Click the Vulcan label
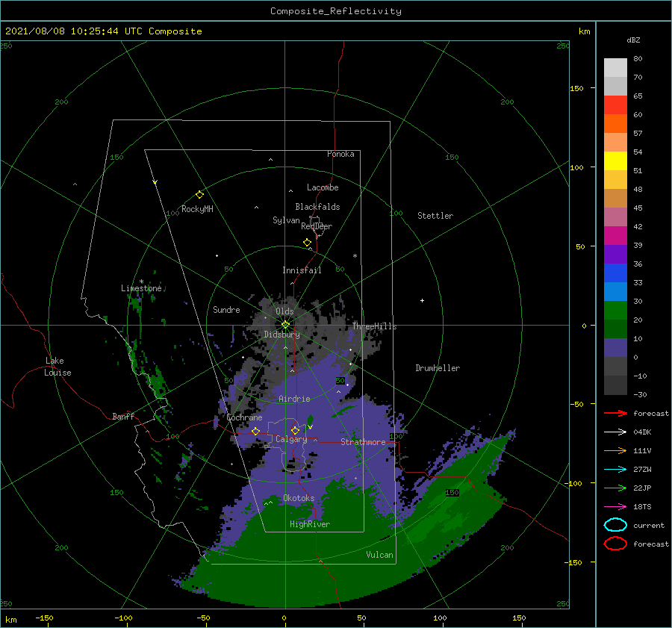672x628 pixels. coord(379,555)
